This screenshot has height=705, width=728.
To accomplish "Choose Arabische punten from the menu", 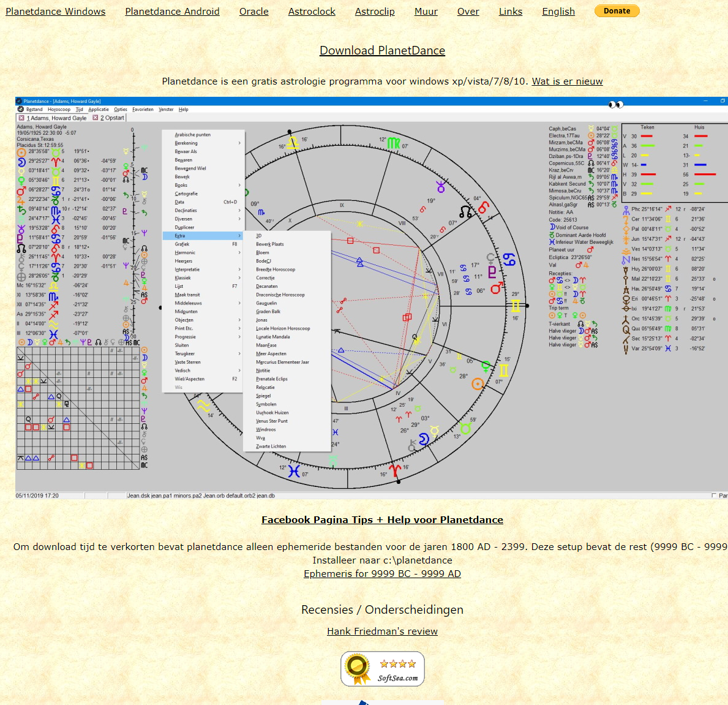I will click(x=193, y=135).
